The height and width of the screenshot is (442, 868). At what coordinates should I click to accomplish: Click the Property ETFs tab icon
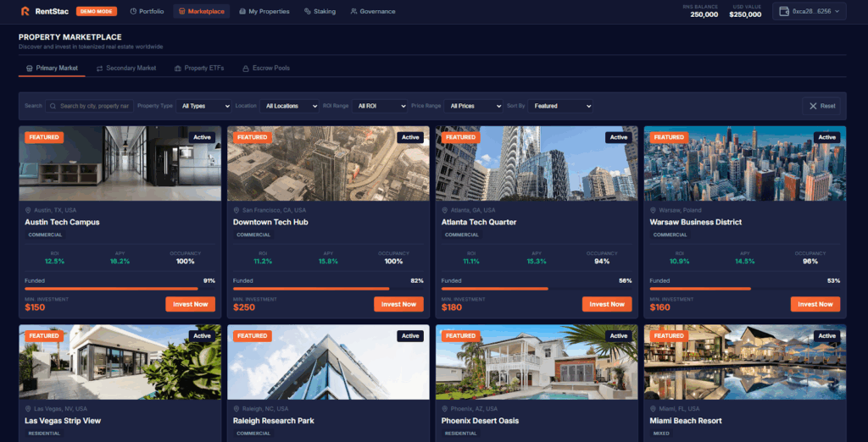point(178,68)
